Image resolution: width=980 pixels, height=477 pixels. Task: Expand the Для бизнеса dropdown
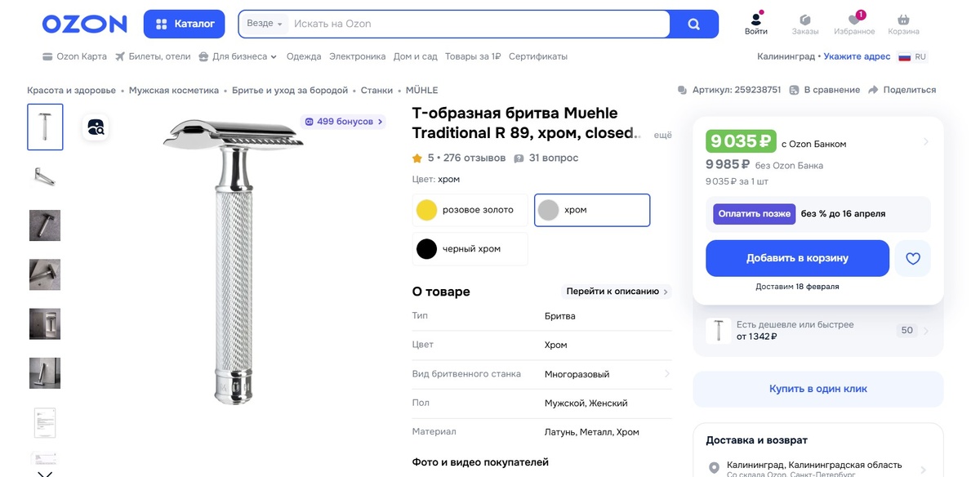(238, 56)
